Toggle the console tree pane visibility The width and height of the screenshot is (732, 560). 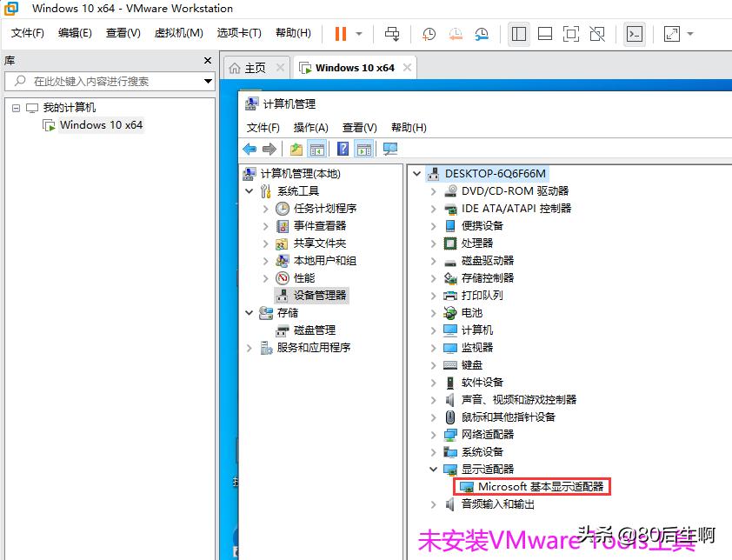point(317,148)
